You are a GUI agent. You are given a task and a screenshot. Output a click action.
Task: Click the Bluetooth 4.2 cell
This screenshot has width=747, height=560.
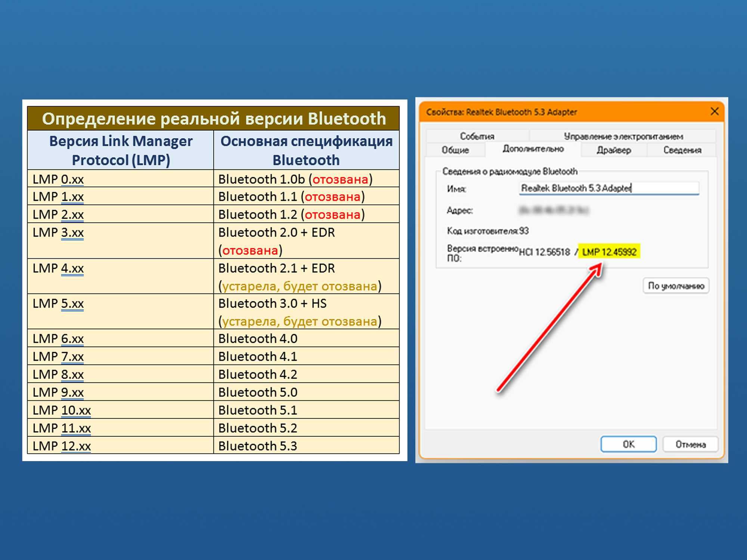coord(306,374)
